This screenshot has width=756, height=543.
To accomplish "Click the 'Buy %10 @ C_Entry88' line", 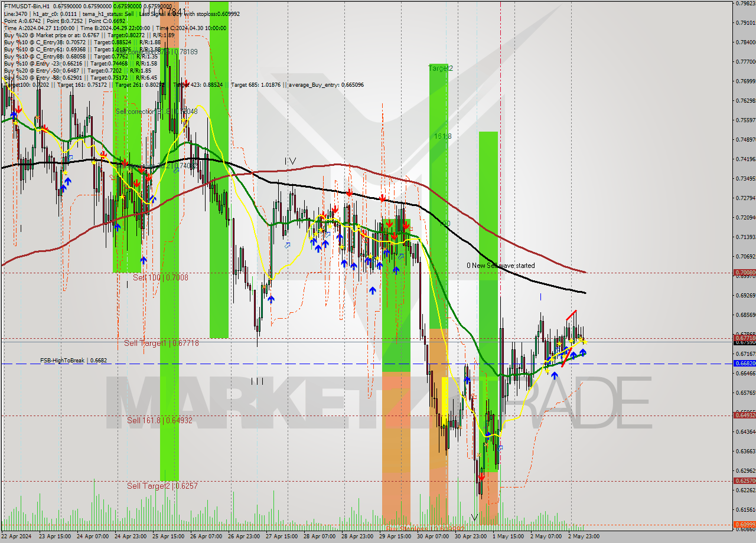I will point(80,57).
